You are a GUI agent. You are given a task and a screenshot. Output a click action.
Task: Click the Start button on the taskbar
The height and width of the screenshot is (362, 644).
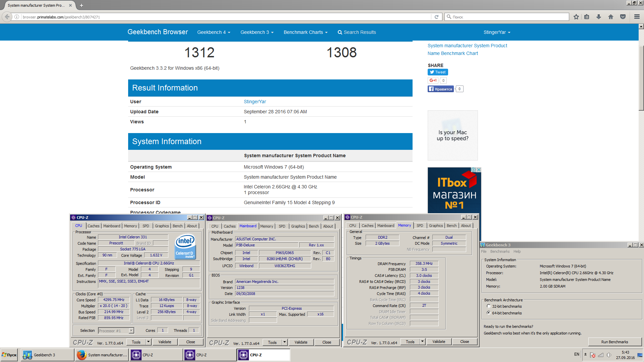(9, 355)
